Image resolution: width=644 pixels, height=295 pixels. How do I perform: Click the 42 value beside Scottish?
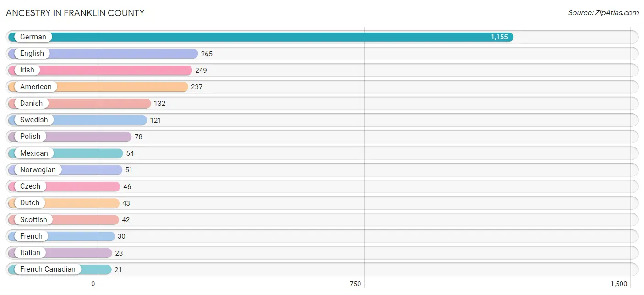126,220
